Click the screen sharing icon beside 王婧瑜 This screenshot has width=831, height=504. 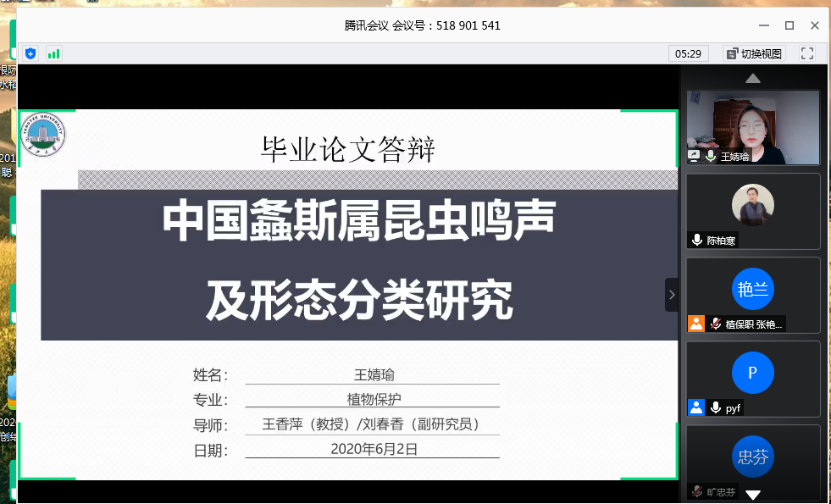[x=694, y=157]
